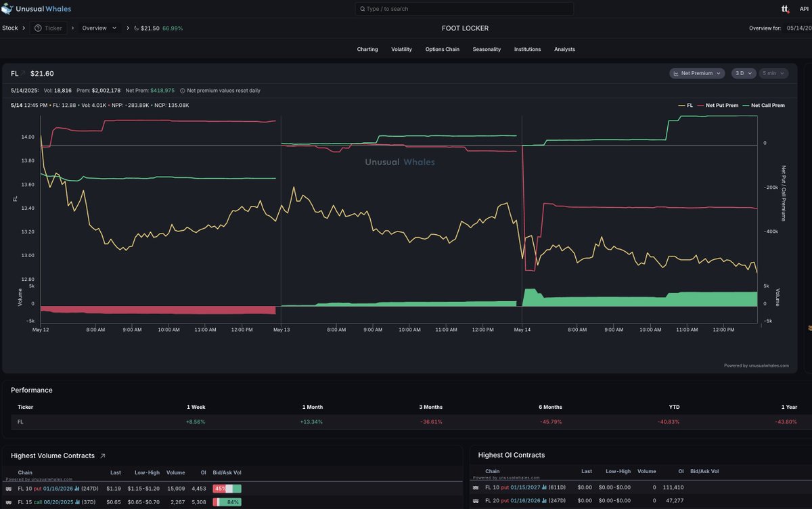Click the 111,410 open interest value
Screen dimensions: 812x509
click(673, 487)
